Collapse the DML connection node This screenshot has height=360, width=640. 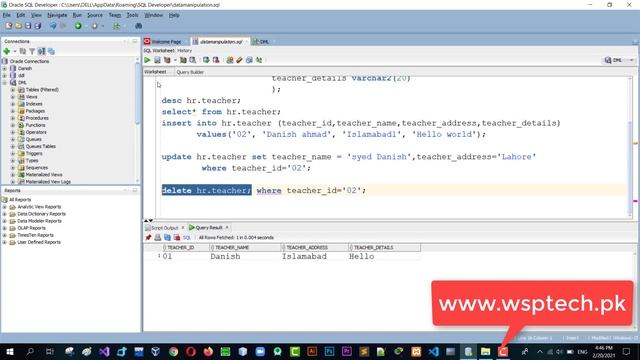pos(5,82)
